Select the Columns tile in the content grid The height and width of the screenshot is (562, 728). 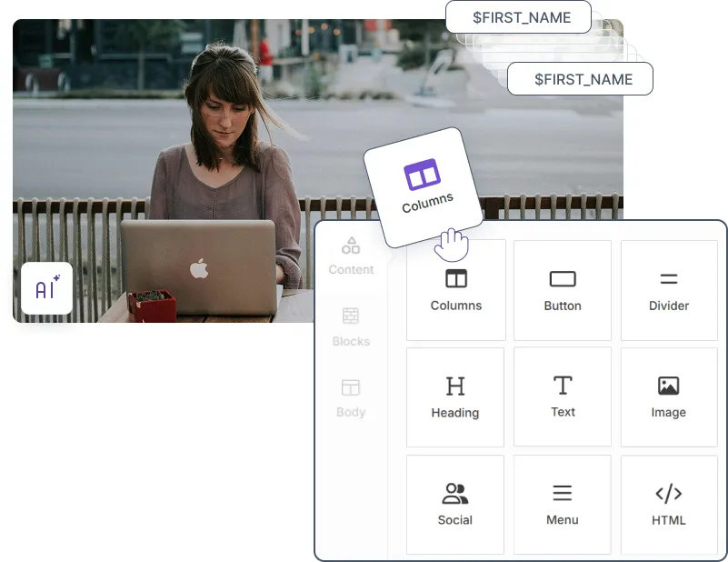coord(455,290)
